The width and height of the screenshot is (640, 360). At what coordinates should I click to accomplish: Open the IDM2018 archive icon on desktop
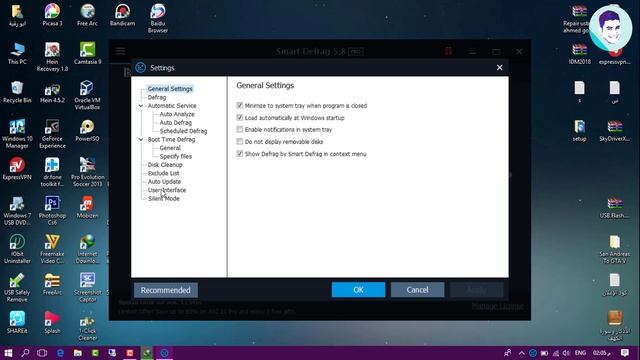pos(580,53)
